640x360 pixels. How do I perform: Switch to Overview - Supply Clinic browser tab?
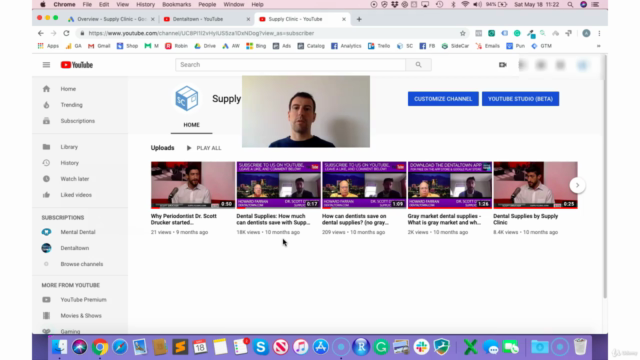pyautogui.click(x=110, y=19)
